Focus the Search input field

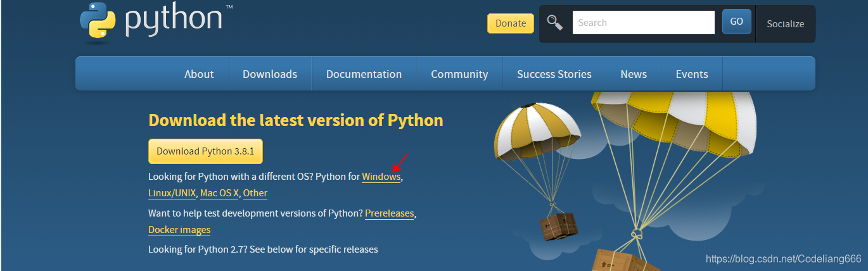pyautogui.click(x=644, y=23)
